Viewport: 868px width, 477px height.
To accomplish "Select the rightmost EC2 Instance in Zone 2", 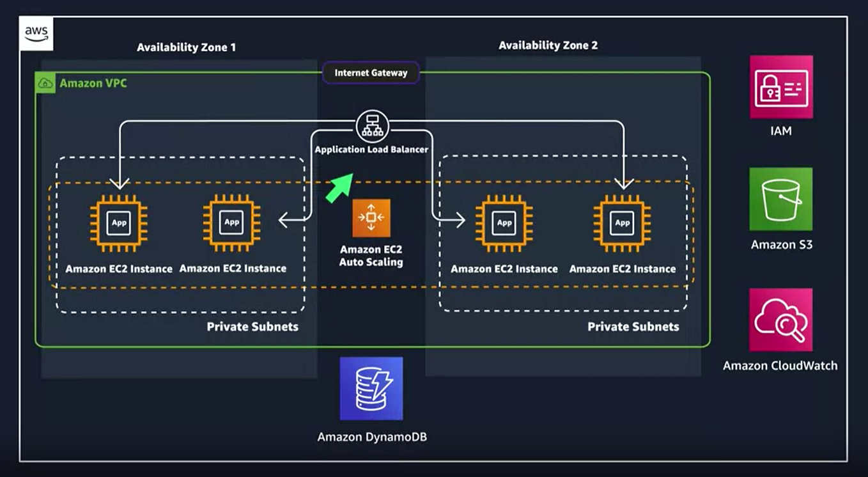I will pyautogui.click(x=622, y=223).
